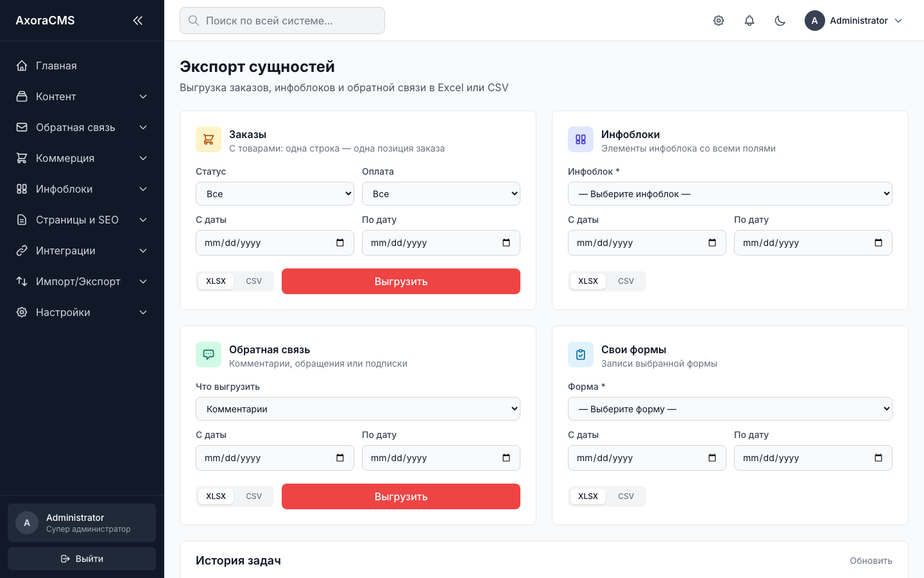Click the magnifier icon in the search box

(x=194, y=21)
